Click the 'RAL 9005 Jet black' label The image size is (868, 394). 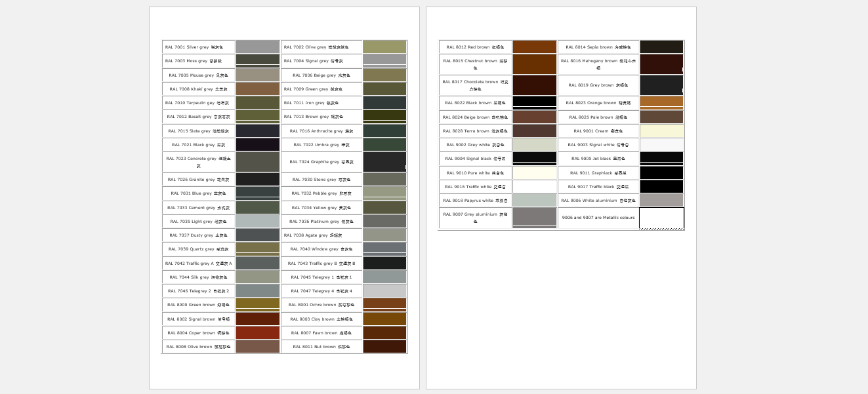coord(598,159)
